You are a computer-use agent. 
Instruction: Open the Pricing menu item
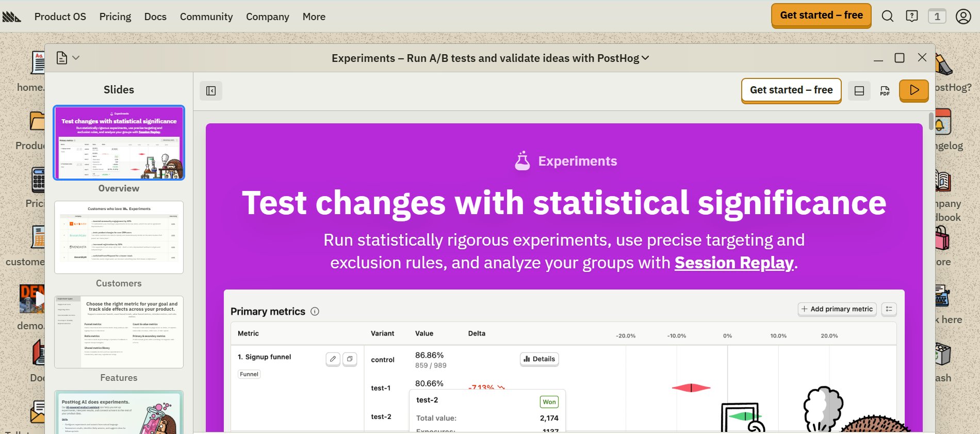pyautogui.click(x=115, y=17)
